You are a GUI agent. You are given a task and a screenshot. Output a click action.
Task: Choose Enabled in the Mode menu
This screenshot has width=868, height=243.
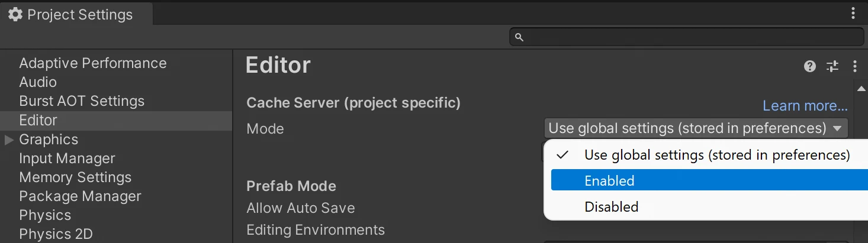609,181
